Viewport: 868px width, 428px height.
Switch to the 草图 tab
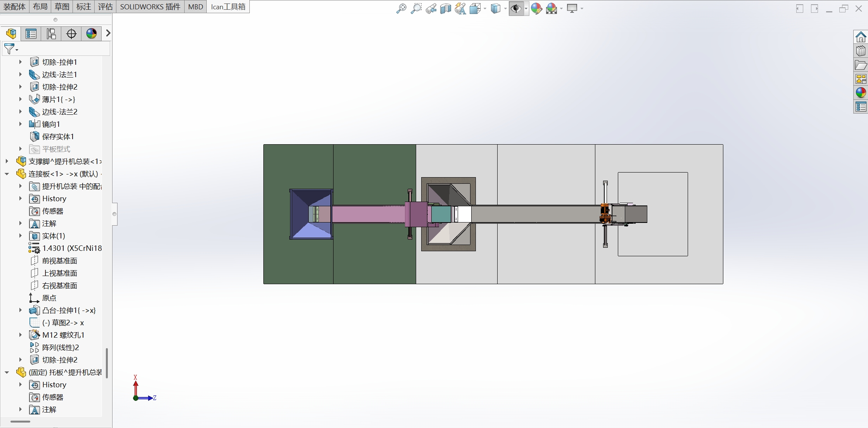pos(62,7)
